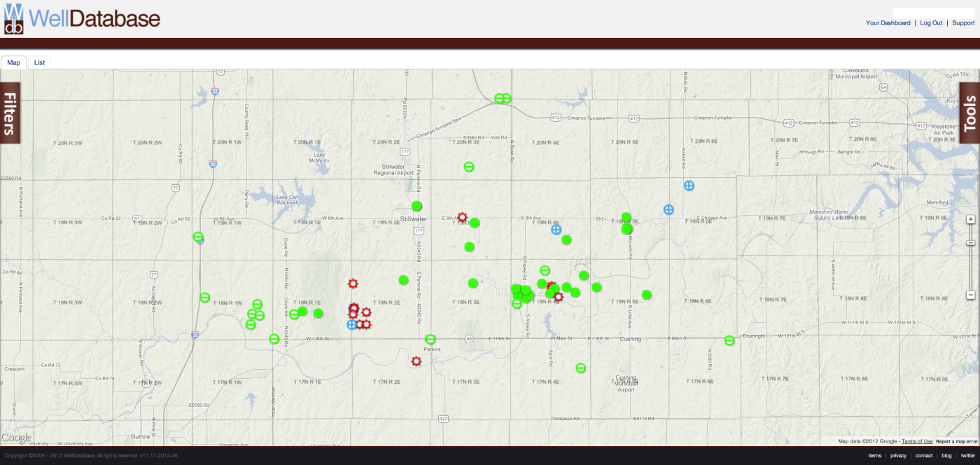Click the map zoom slider handle
The width and height of the screenshot is (980, 465).
pos(970,243)
